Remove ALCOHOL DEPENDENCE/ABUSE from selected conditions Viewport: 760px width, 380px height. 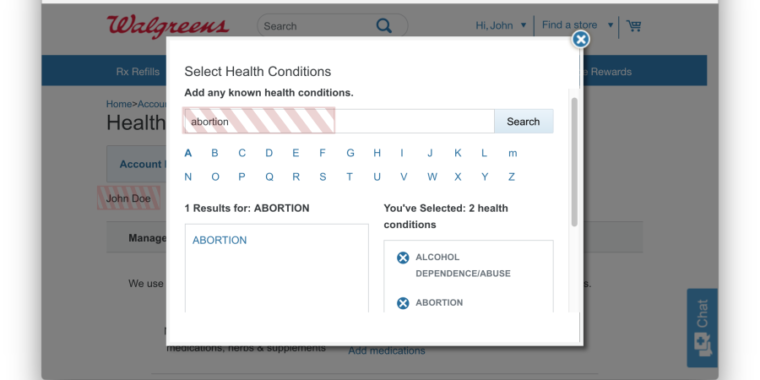click(403, 257)
